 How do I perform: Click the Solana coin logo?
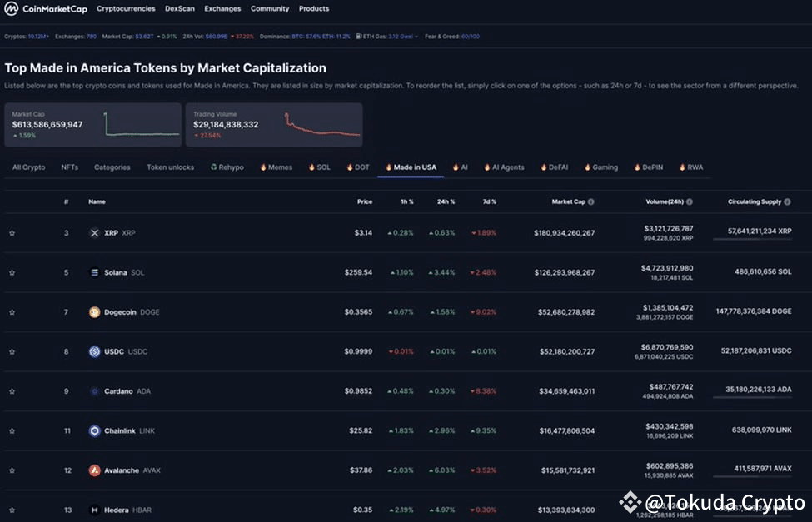click(x=93, y=272)
